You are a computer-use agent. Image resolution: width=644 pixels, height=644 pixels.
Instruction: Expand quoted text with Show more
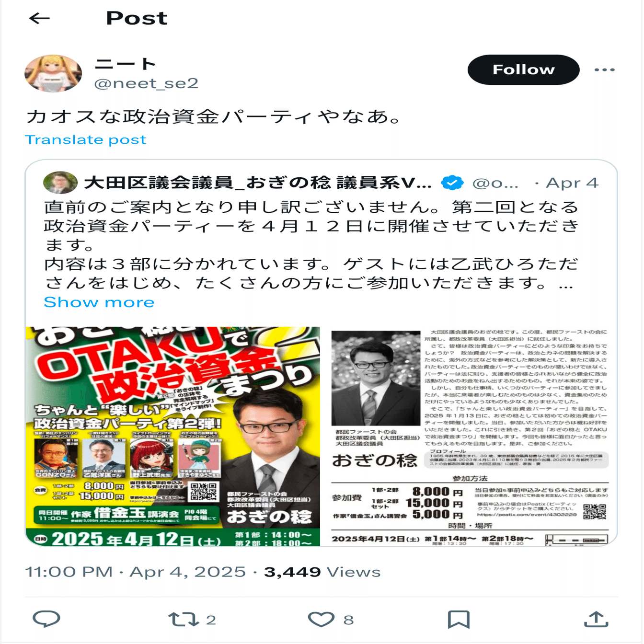point(99,302)
